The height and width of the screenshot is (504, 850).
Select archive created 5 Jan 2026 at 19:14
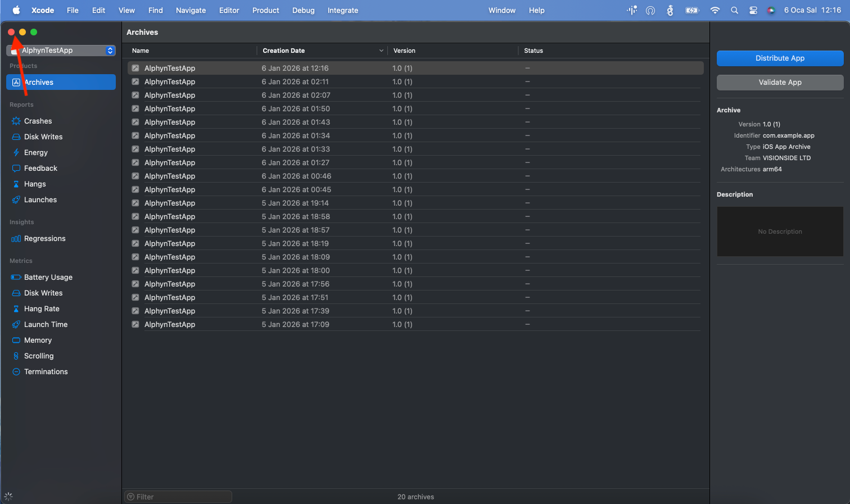pyautogui.click(x=415, y=203)
